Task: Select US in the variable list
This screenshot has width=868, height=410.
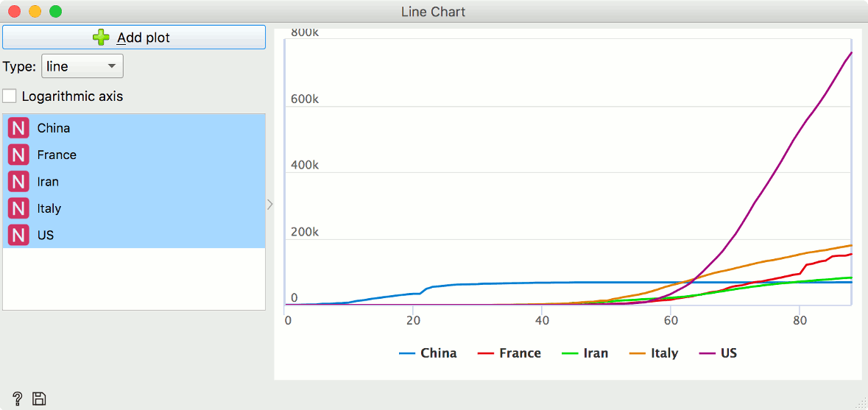Action: (134, 235)
